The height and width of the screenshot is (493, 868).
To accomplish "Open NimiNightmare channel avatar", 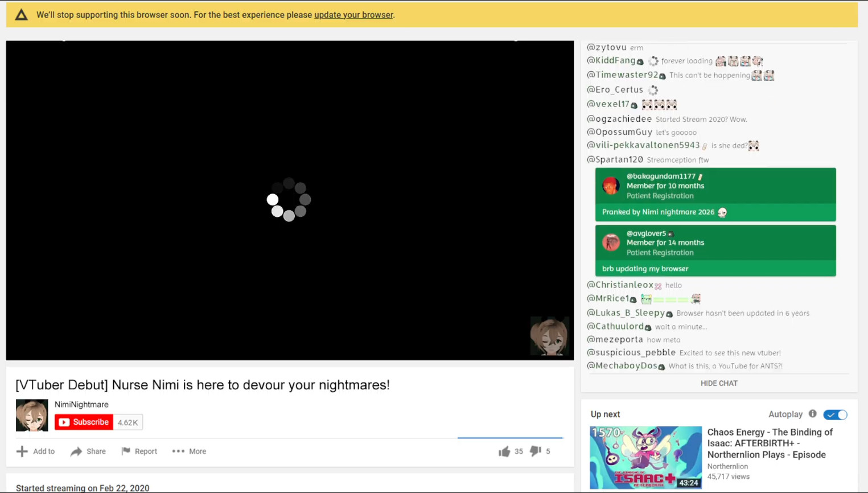I will click(32, 415).
